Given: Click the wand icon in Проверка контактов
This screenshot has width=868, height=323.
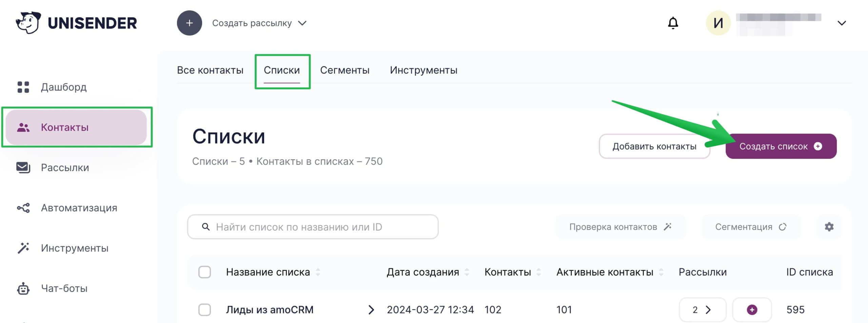Looking at the screenshot, I should click(x=668, y=227).
